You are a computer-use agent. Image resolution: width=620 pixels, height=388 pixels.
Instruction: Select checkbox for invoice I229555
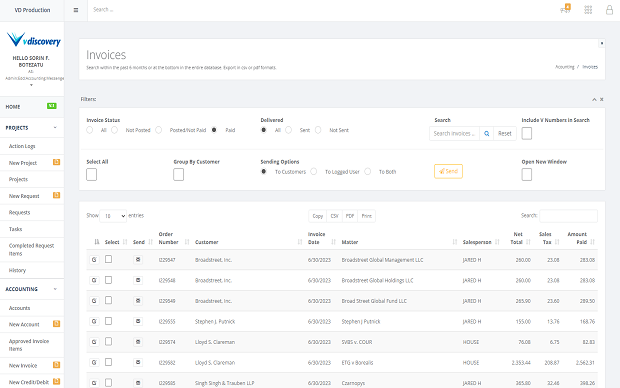(x=108, y=321)
